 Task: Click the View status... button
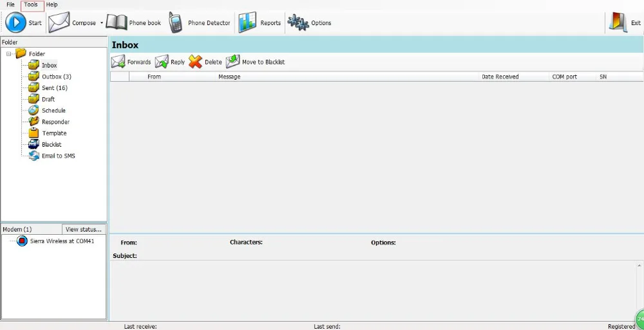click(84, 229)
